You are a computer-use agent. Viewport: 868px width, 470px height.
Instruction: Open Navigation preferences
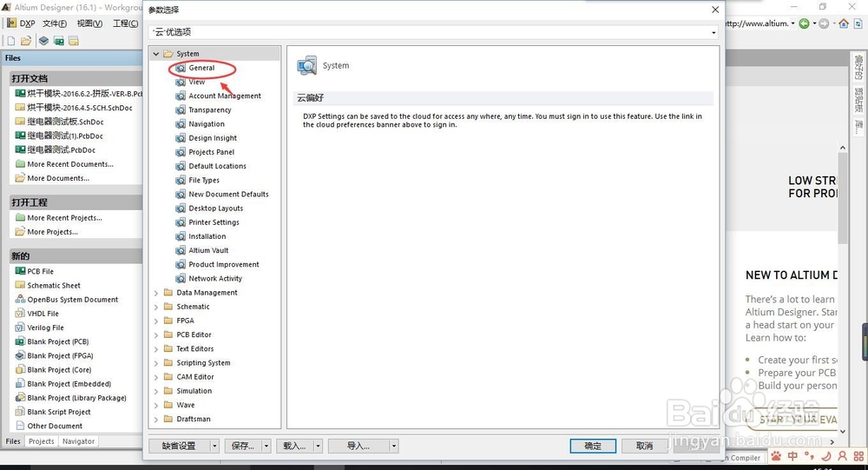(206, 124)
